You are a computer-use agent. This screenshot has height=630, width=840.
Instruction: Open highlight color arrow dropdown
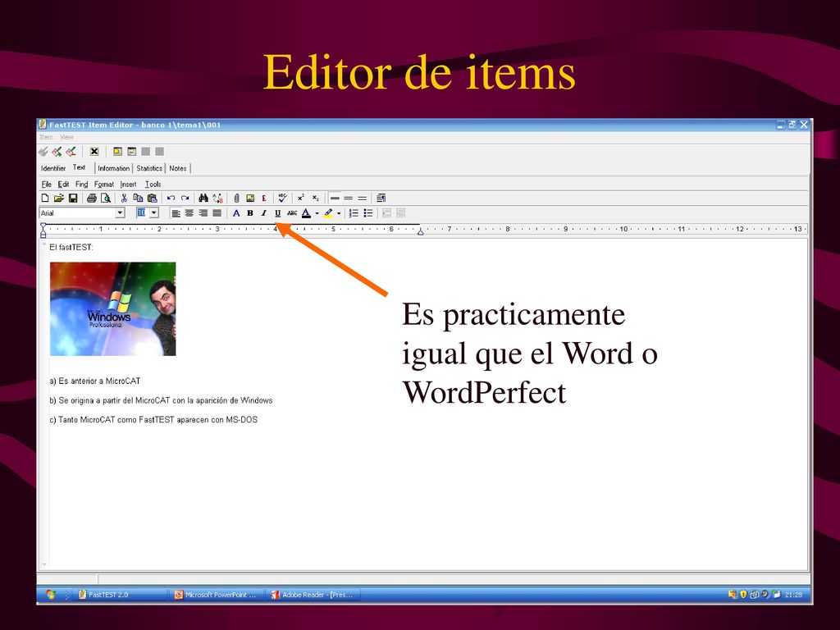[x=339, y=214]
